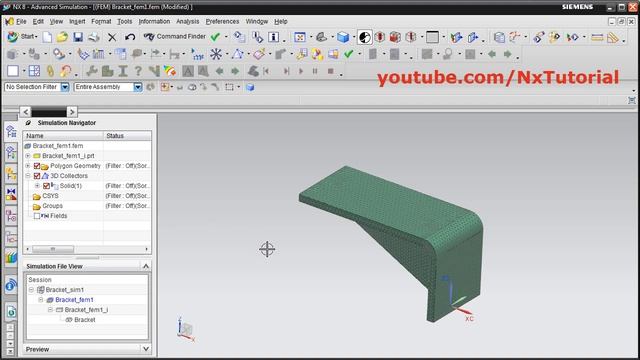Click the 3D mesh star icon
The width and height of the screenshot is (640, 360).
tap(216, 54)
